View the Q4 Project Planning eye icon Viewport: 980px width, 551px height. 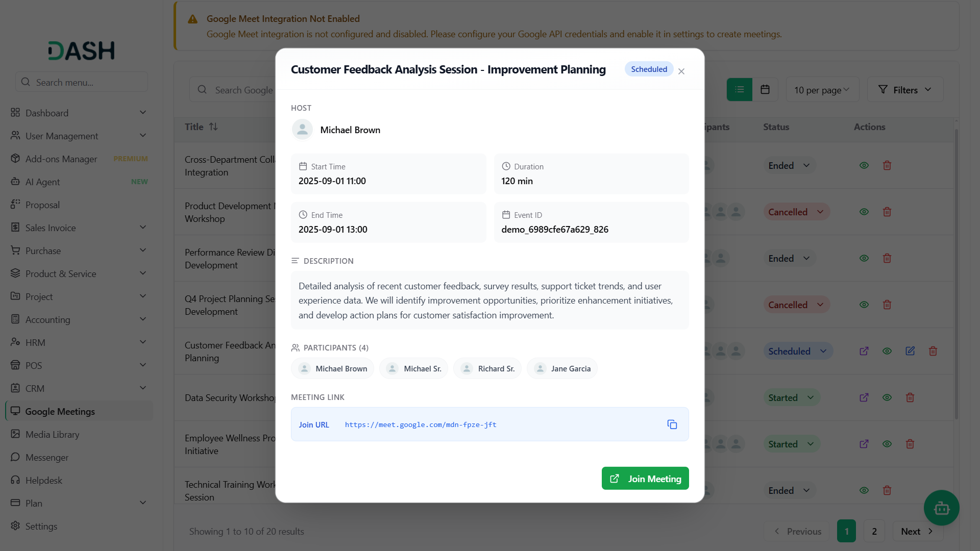click(x=864, y=305)
